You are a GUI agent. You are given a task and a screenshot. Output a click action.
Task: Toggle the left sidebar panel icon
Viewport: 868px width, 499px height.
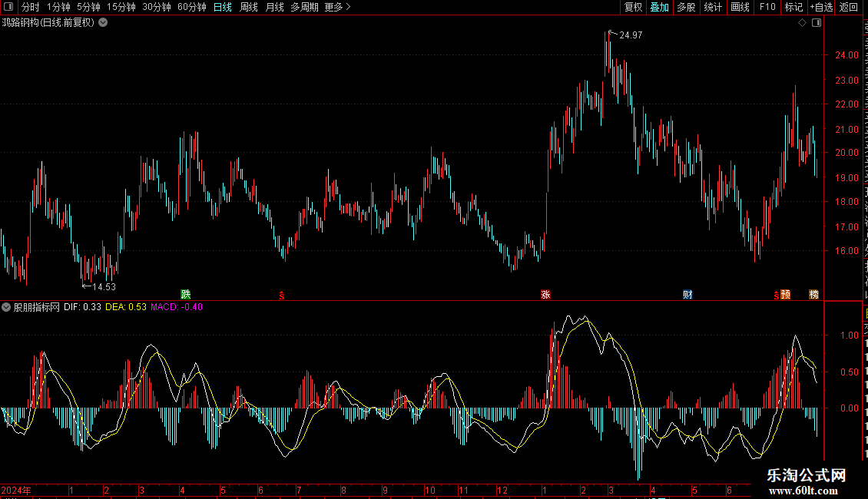coord(9,7)
